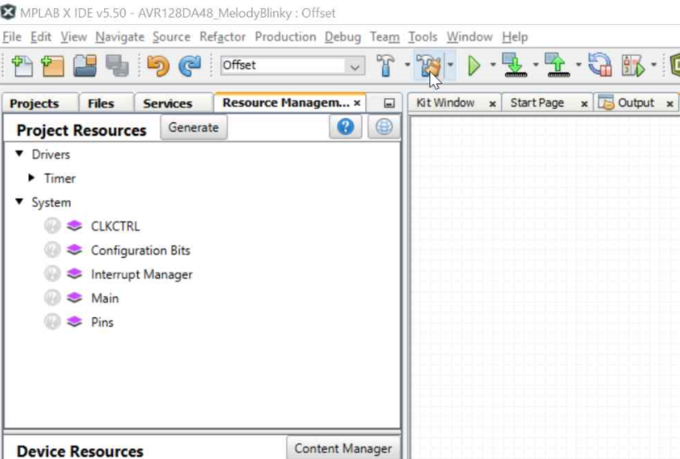The height and width of the screenshot is (459, 680).
Task: Open the Run Project dropdown arrow
Action: coord(493,65)
